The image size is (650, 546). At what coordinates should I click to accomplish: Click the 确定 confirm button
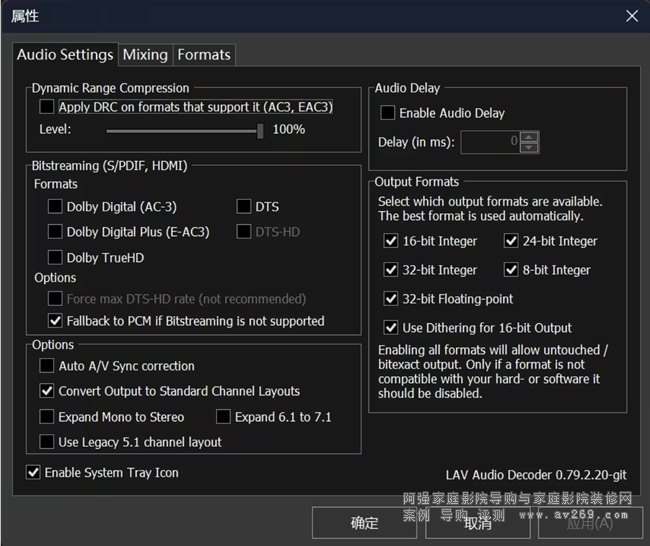click(364, 523)
